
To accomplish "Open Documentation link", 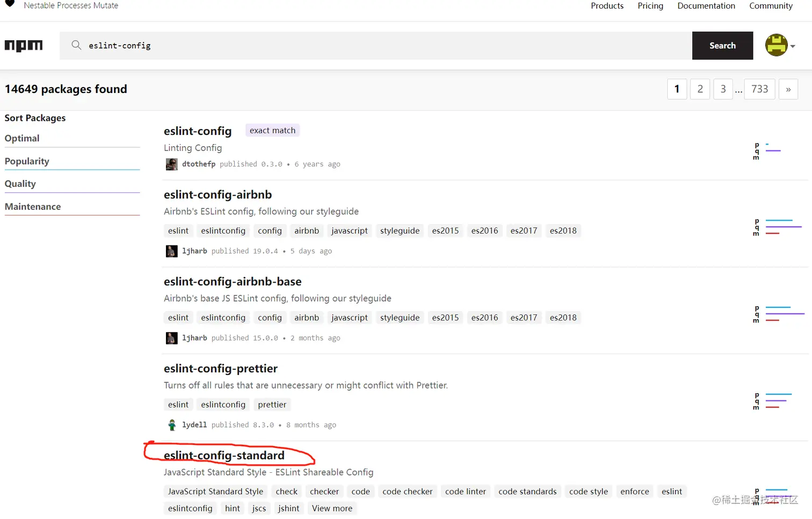I will (x=706, y=6).
